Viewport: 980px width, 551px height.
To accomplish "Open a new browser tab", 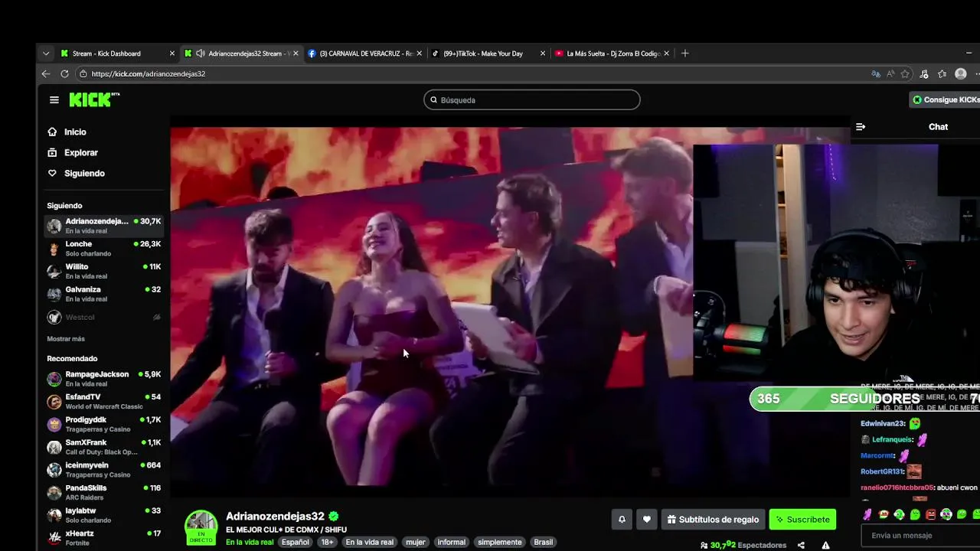I will coord(685,54).
